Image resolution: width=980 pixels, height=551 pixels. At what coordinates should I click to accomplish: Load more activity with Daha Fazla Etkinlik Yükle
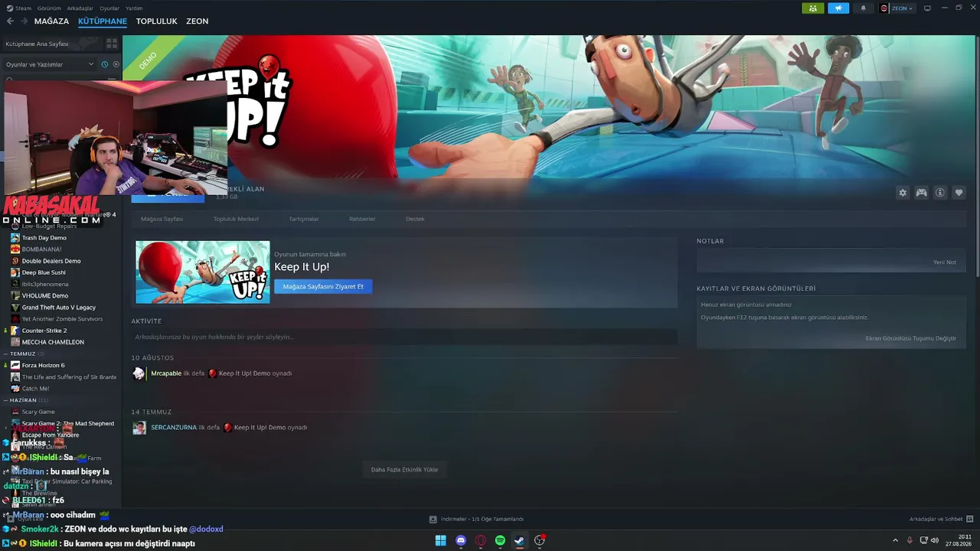pos(404,469)
